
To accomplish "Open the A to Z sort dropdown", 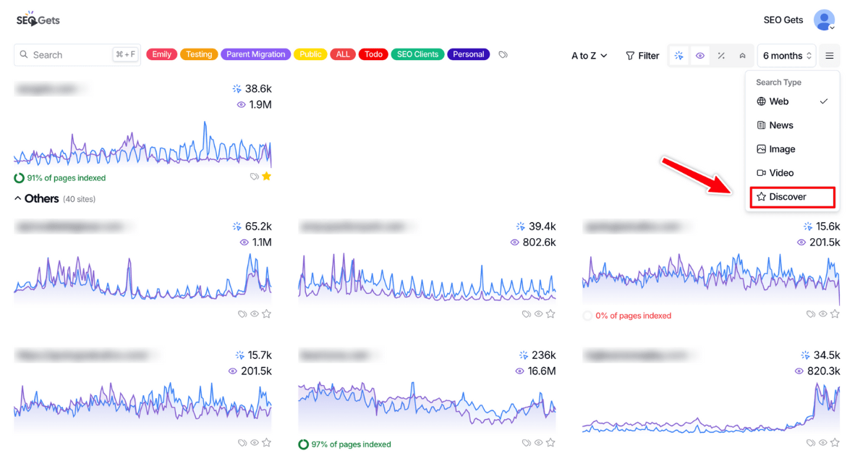I will (x=588, y=55).
